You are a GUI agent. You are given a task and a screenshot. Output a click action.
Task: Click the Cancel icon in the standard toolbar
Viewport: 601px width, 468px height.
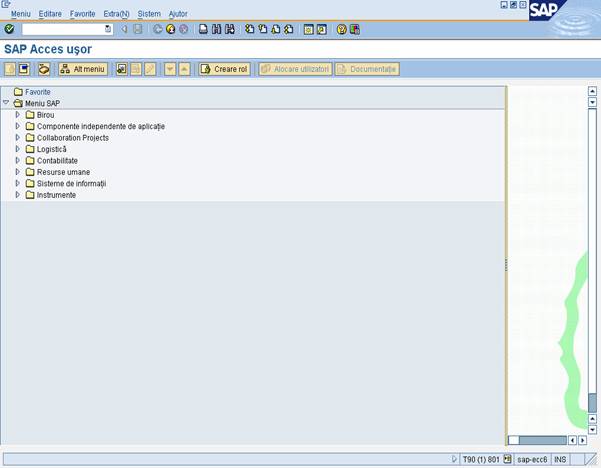coord(184,29)
